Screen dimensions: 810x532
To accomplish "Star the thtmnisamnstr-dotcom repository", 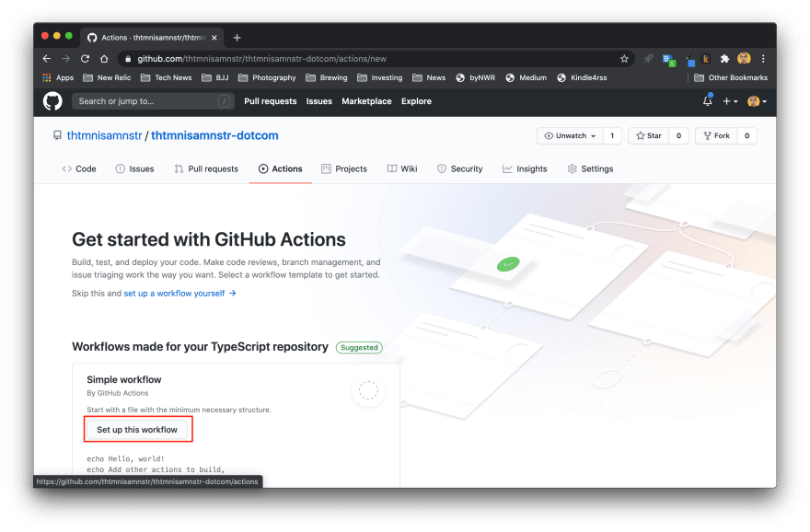I will click(648, 135).
